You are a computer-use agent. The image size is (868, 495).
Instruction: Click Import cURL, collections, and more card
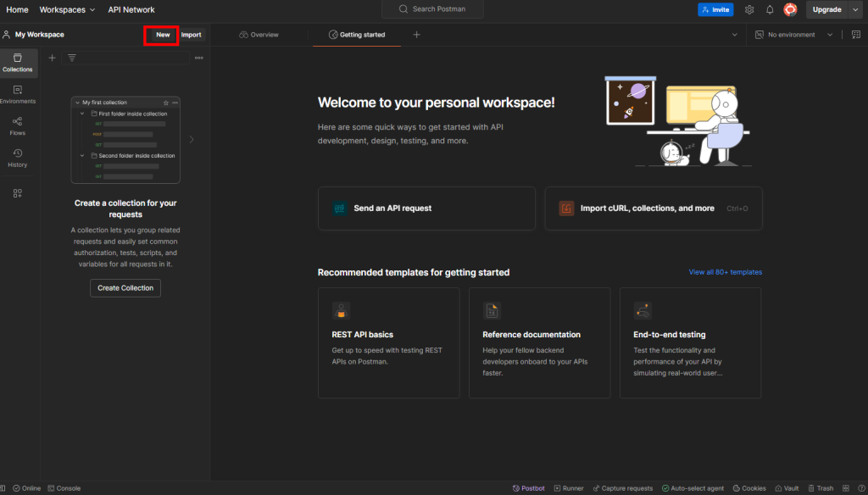click(654, 209)
